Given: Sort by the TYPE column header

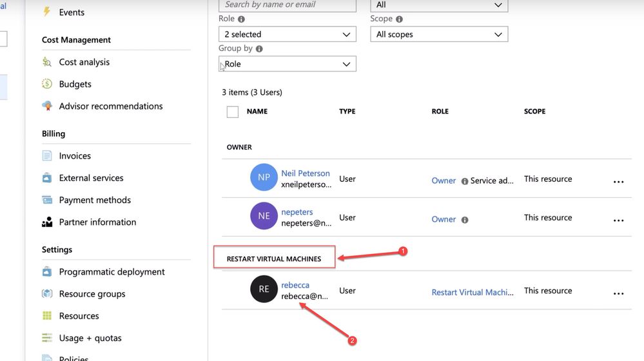Looking at the screenshot, I should pyautogui.click(x=347, y=112).
